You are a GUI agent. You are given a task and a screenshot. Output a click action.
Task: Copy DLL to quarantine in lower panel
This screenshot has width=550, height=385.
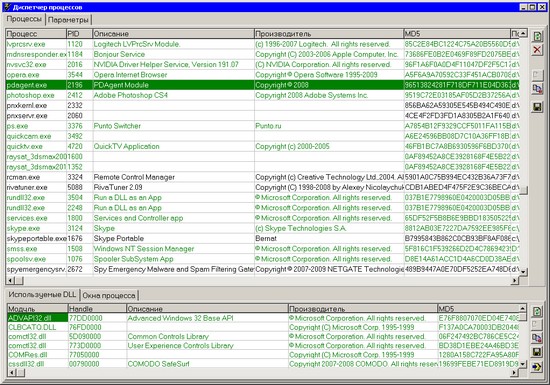(x=537, y=338)
